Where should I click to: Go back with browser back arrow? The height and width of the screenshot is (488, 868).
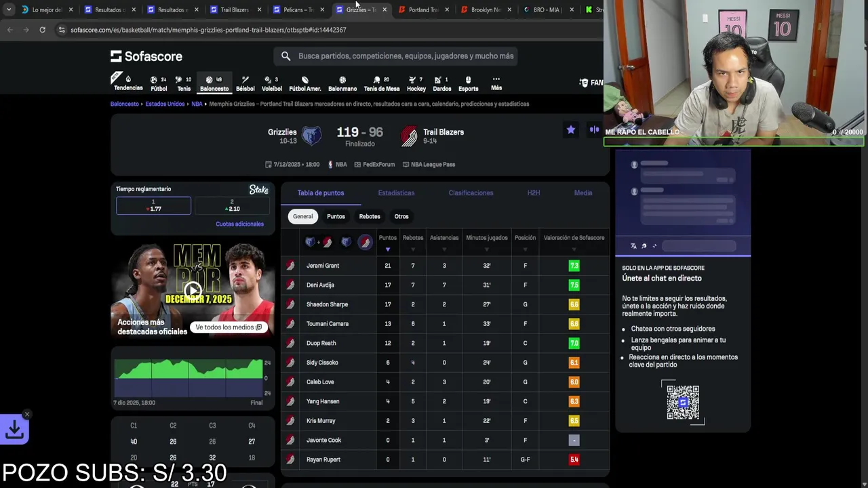[9, 30]
